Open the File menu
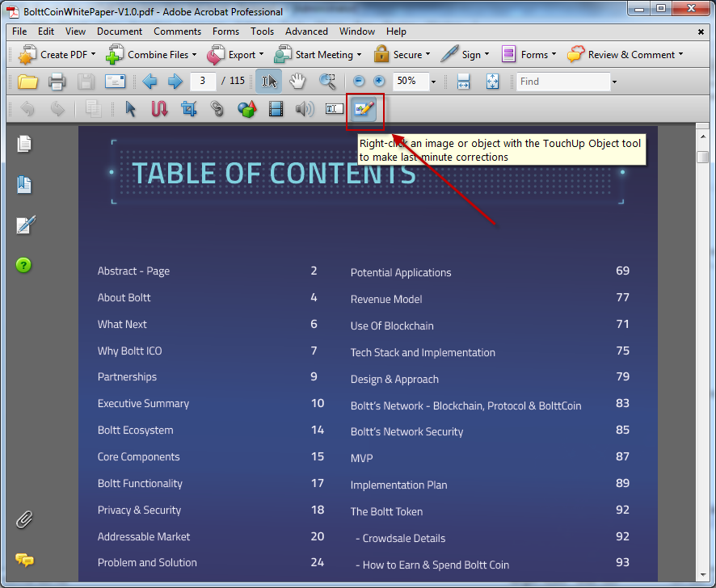The width and height of the screenshot is (716, 588). pyautogui.click(x=19, y=31)
